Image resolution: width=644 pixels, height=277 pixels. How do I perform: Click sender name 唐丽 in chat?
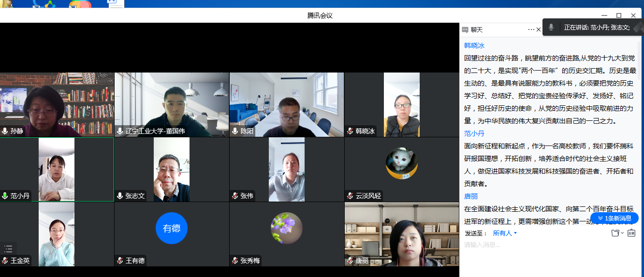click(x=471, y=196)
